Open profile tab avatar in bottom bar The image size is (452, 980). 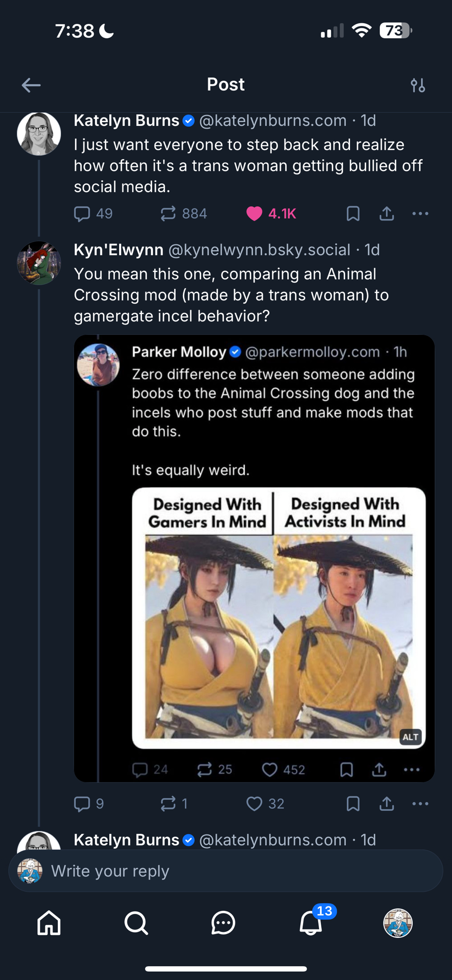[398, 923]
